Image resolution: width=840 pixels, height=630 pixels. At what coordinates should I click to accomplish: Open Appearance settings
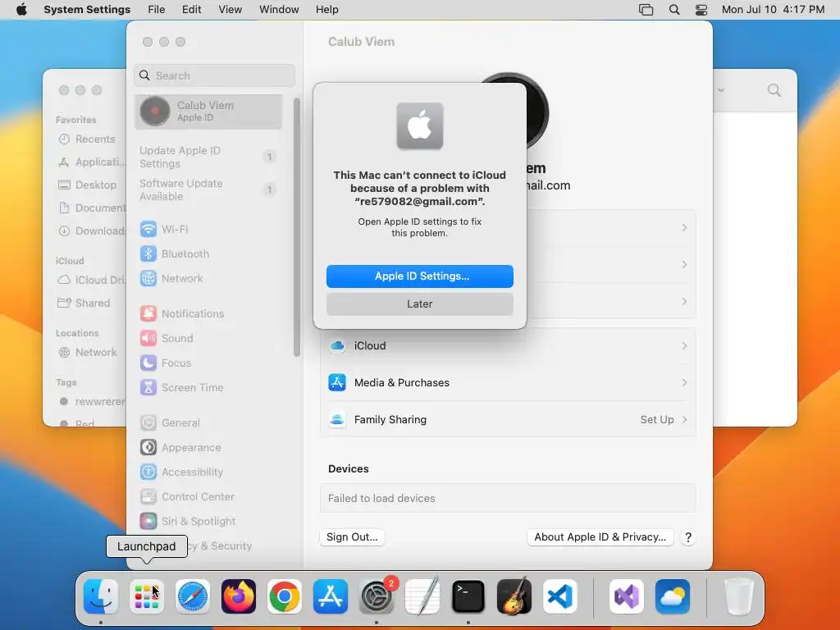(x=180, y=447)
